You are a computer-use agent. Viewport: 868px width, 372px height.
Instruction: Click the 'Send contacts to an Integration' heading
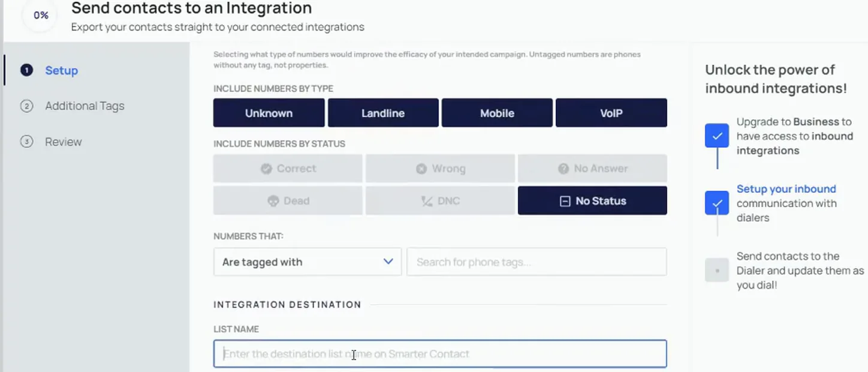[x=191, y=8]
